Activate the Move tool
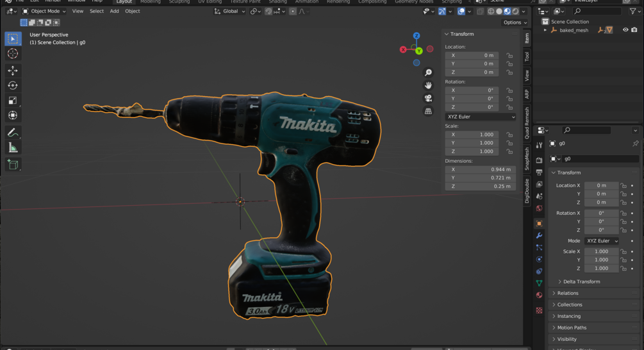 (13, 71)
